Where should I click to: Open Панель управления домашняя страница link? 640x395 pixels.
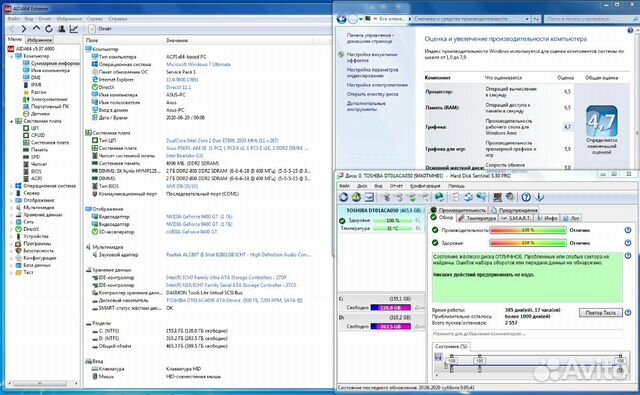click(x=370, y=38)
